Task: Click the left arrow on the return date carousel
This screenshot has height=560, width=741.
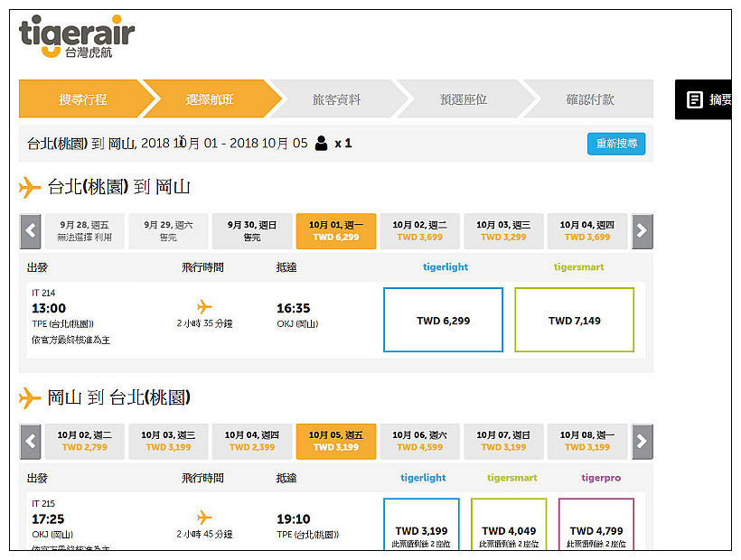Action: click(29, 442)
